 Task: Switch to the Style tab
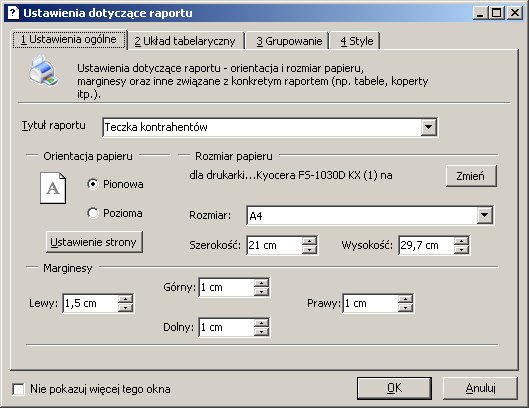coord(357,41)
